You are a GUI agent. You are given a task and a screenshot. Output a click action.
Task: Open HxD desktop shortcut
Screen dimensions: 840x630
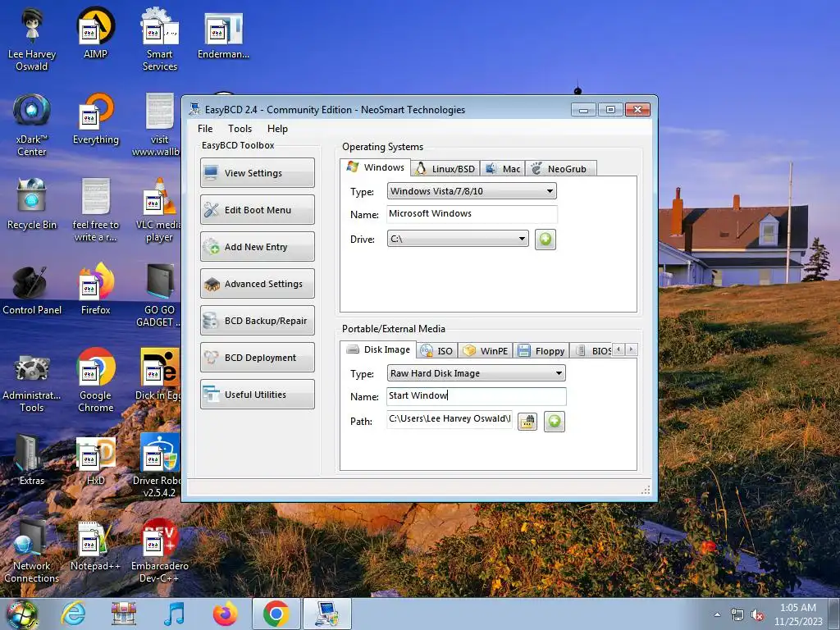coord(95,459)
